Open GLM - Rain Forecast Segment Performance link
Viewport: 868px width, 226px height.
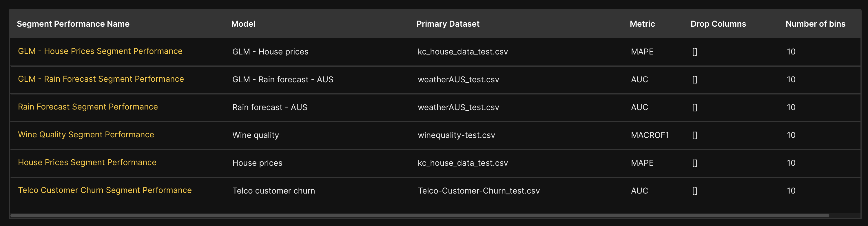(101, 79)
